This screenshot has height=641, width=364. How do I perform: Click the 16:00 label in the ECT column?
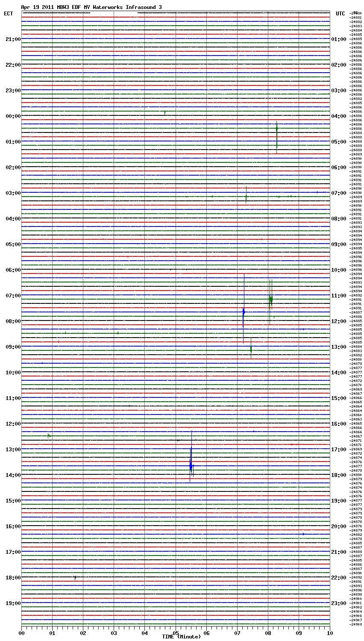(13, 526)
